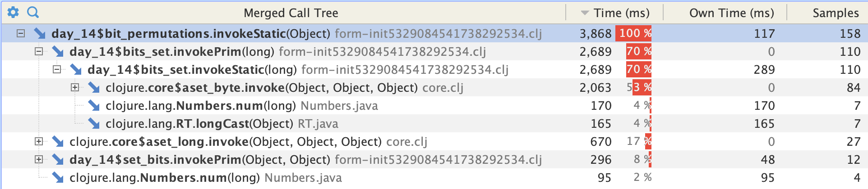Collapse the bit_permutations.invokeStatic root node

21,33
